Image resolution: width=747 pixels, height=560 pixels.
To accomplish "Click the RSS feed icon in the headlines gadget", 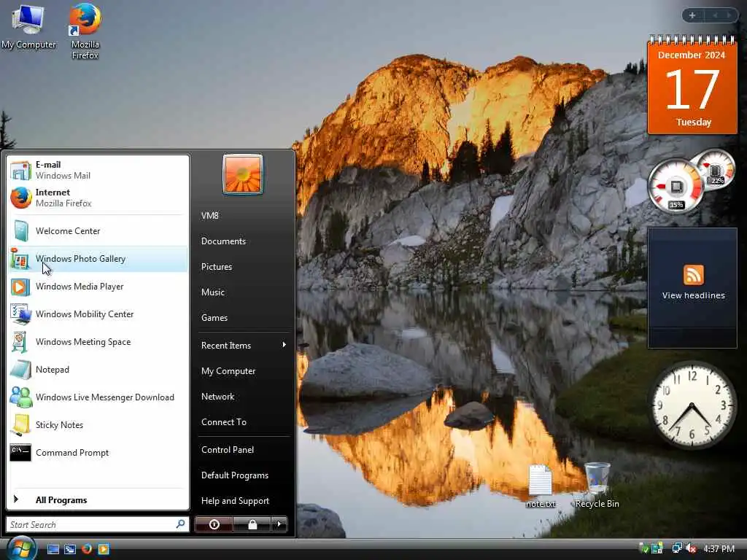I will [694, 275].
